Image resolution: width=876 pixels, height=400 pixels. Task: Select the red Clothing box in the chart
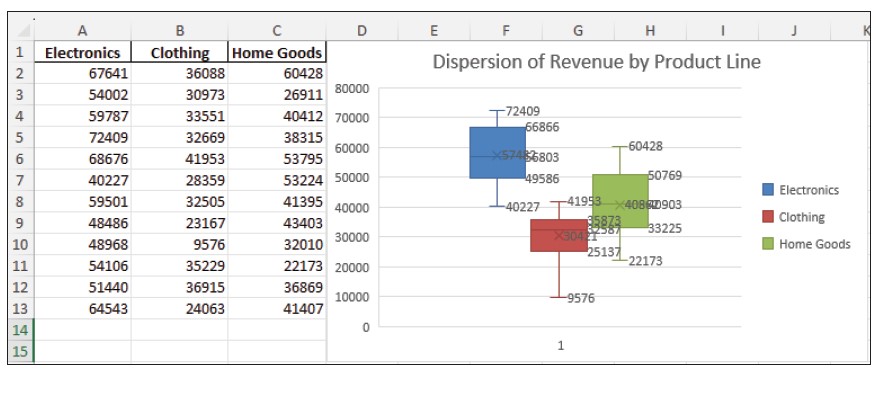(x=558, y=235)
